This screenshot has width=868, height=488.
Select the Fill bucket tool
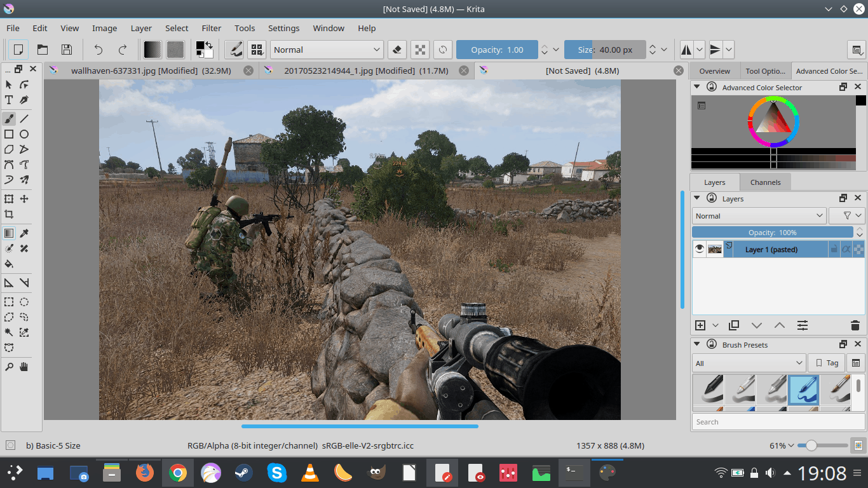coord(9,264)
